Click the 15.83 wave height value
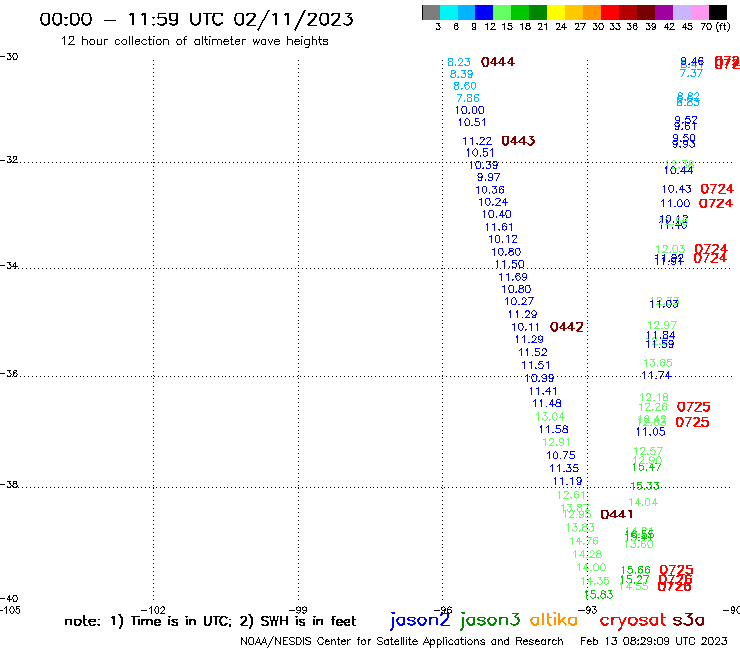 tap(599, 595)
